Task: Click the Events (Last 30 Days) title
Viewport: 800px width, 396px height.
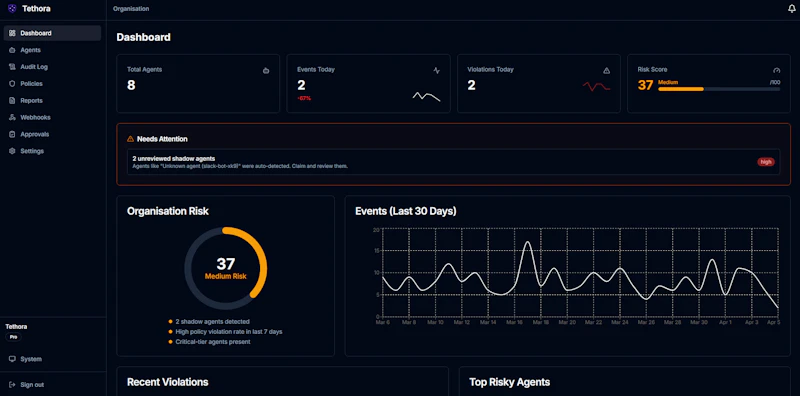Action: tap(406, 211)
